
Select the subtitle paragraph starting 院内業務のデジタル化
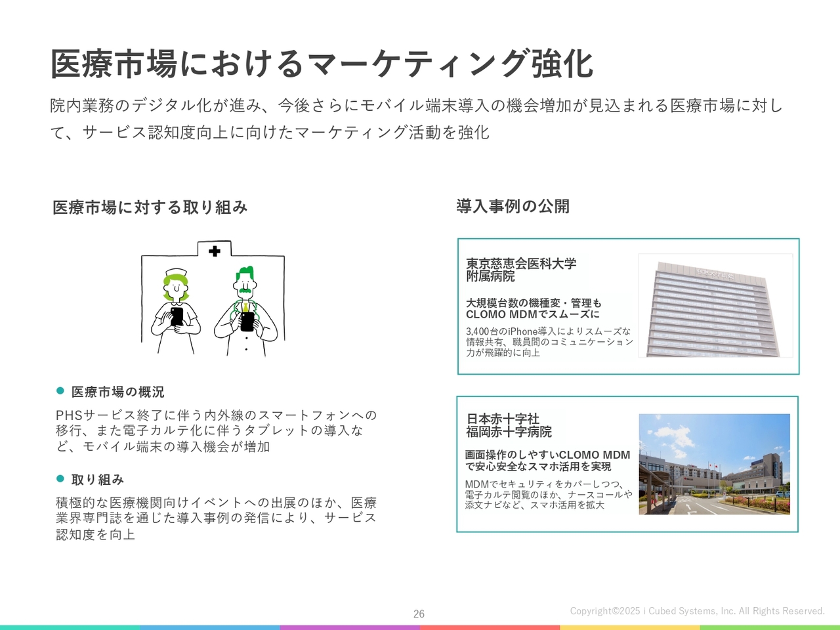(x=417, y=119)
